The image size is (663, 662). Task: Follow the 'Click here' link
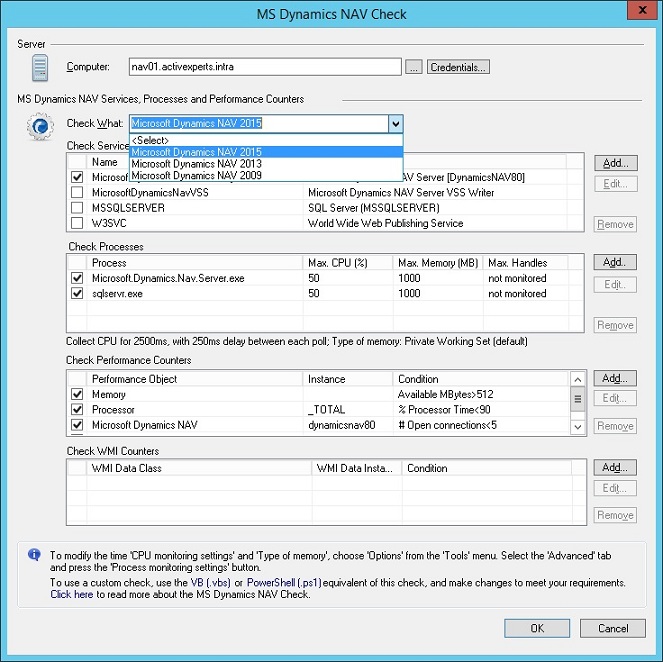point(72,594)
